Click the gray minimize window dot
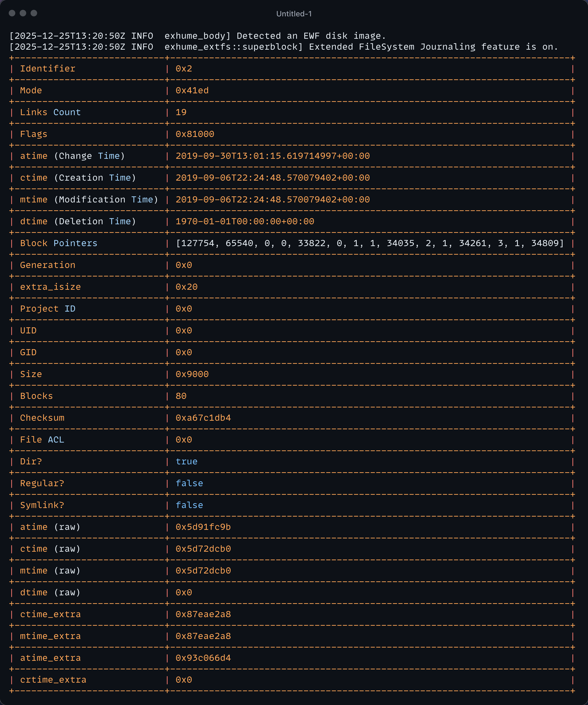Image resolution: width=588 pixels, height=705 pixels. tap(23, 13)
